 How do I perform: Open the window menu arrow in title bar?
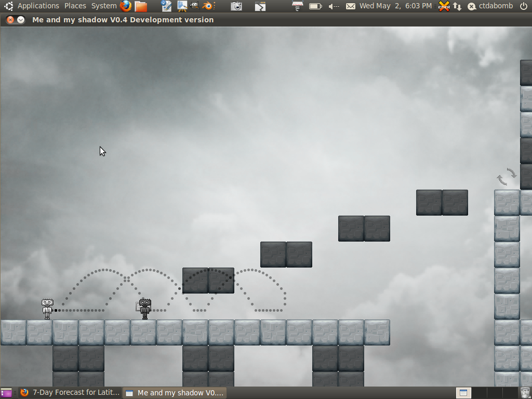coord(21,20)
